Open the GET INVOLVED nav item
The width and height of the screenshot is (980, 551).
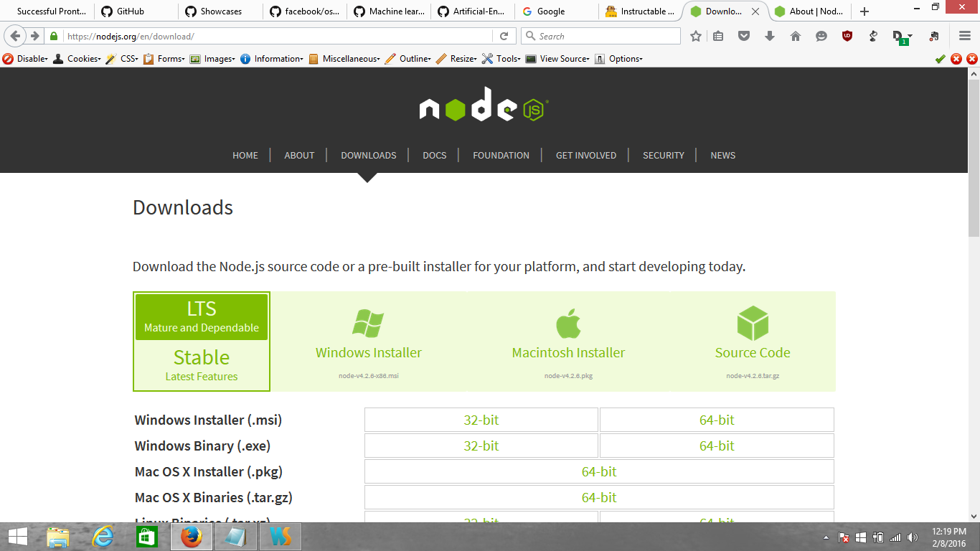click(586, 155)
